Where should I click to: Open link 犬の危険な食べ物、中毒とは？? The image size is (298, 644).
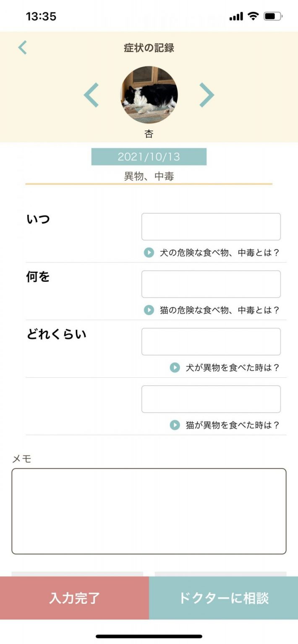pos(219,253)
